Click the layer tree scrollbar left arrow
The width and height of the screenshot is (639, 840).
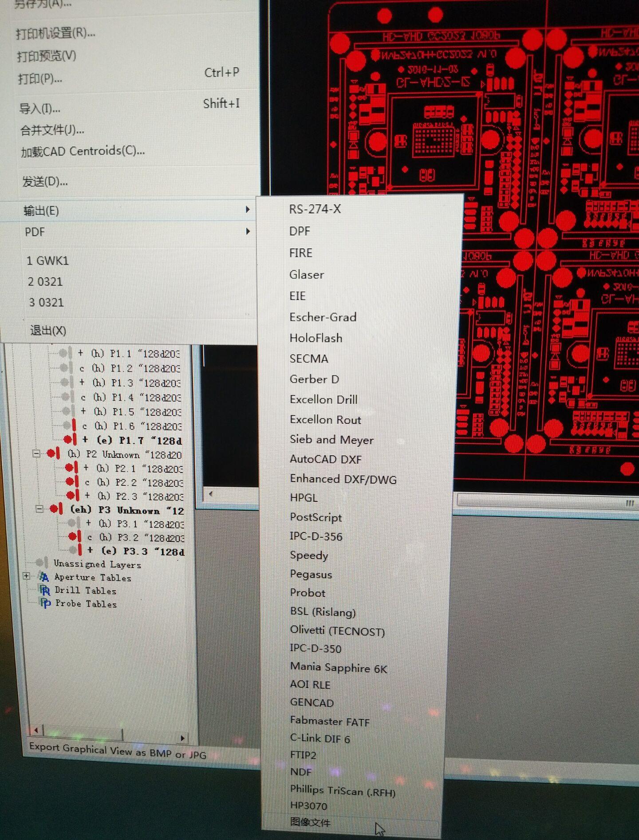tap(36, 729)
